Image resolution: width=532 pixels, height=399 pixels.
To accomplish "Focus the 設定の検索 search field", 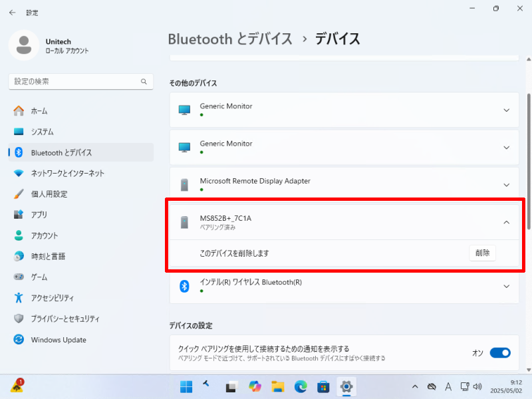I will [80, 81].
